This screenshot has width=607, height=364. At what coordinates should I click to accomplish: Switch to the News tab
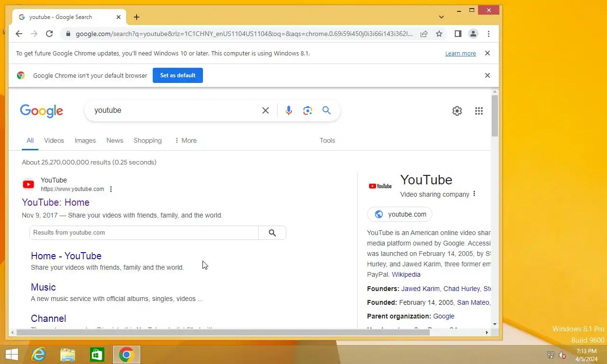(115, 140)
